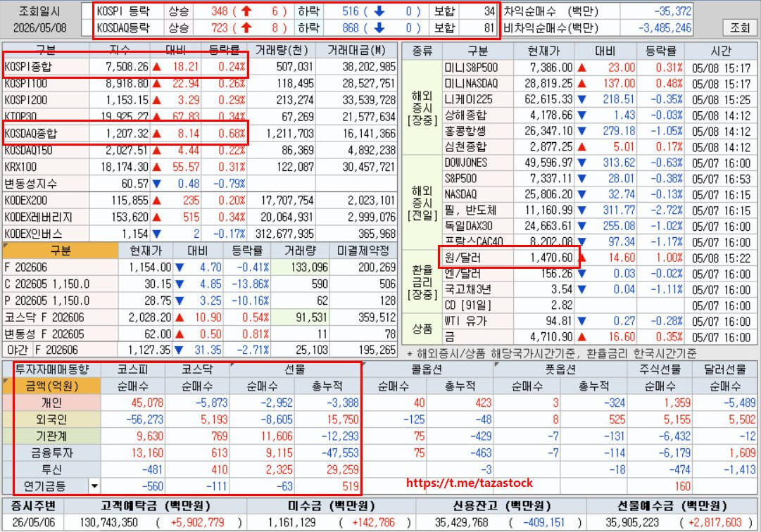
Task: Click the 조회일시 date 2026/05/08 field
Action: (x=40, y=27)
